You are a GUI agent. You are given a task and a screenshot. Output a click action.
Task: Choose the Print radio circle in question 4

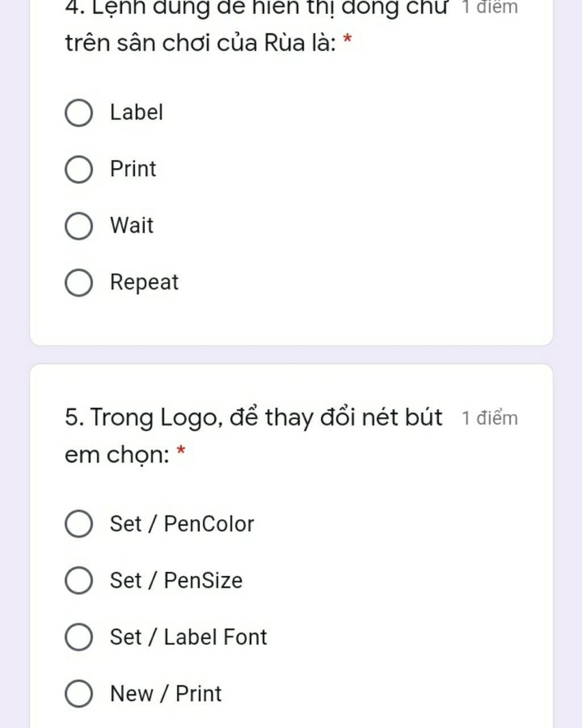pyautogui.click(x=79, y=169)
